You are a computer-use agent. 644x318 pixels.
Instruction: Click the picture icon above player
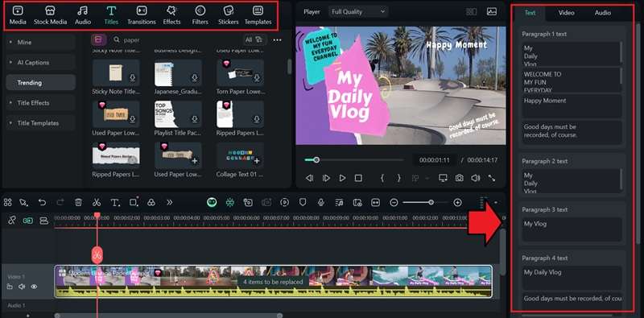[x=492, y=12]
